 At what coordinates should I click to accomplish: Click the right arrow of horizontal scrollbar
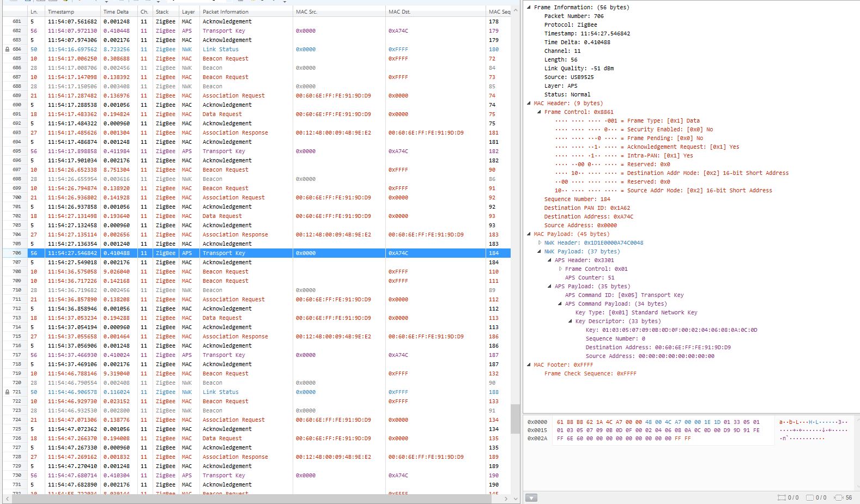(x=506, y=499)
